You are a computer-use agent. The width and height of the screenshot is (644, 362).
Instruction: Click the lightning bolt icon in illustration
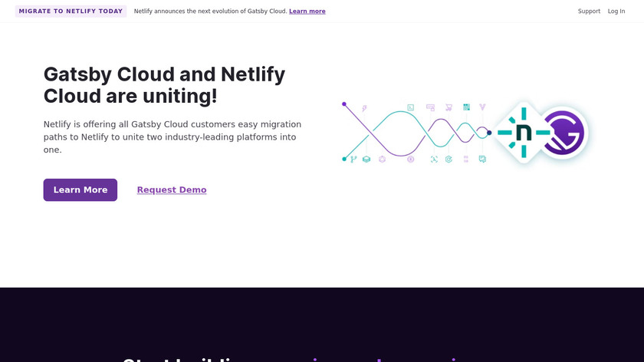pyautogui.click(x=364, y=108)
